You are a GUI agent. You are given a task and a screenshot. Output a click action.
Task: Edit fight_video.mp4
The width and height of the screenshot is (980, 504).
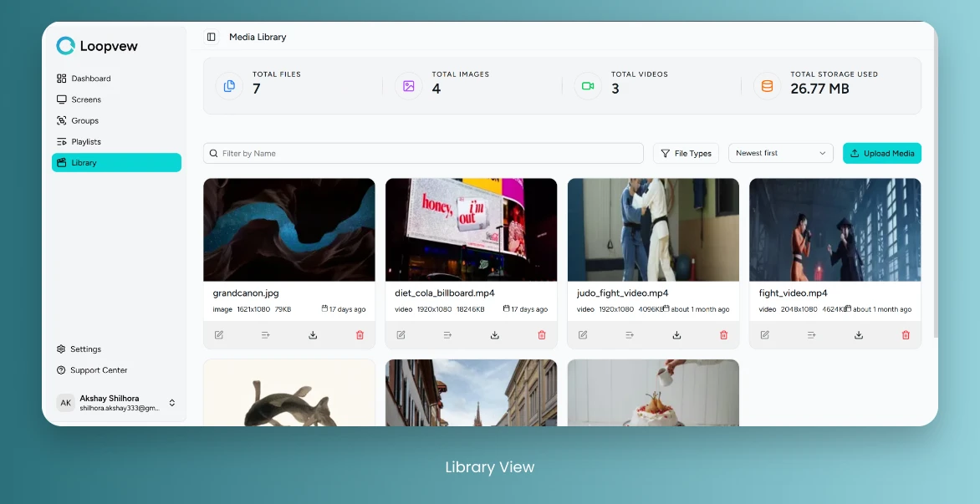(764, 335)
